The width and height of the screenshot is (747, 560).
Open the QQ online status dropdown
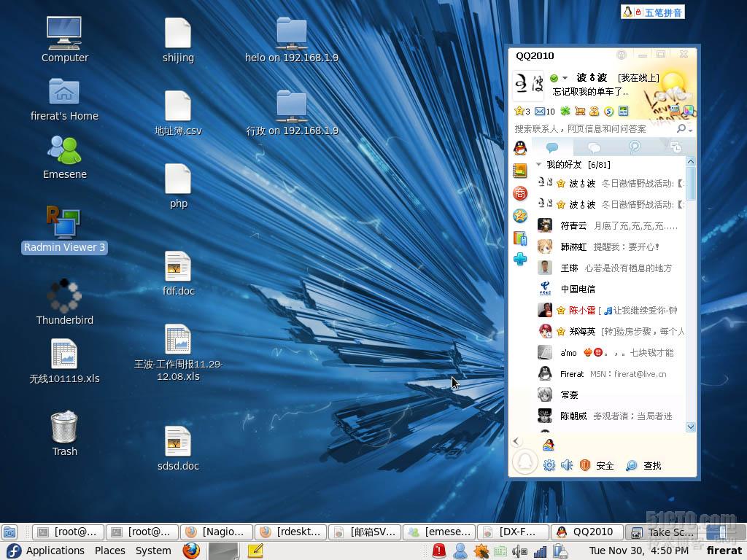[565, 77]
